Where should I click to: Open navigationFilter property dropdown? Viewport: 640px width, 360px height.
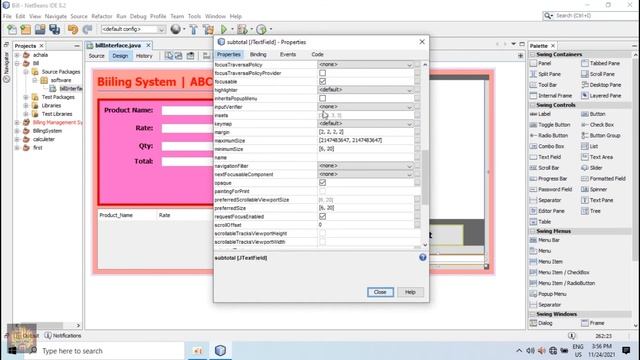click(x=365, y=166)
